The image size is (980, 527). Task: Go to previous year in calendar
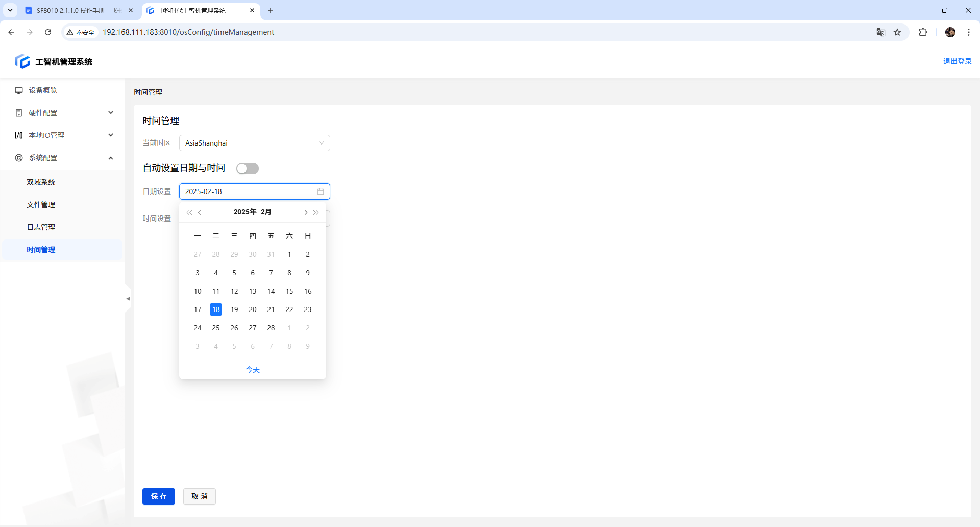[x=189, y=212]
